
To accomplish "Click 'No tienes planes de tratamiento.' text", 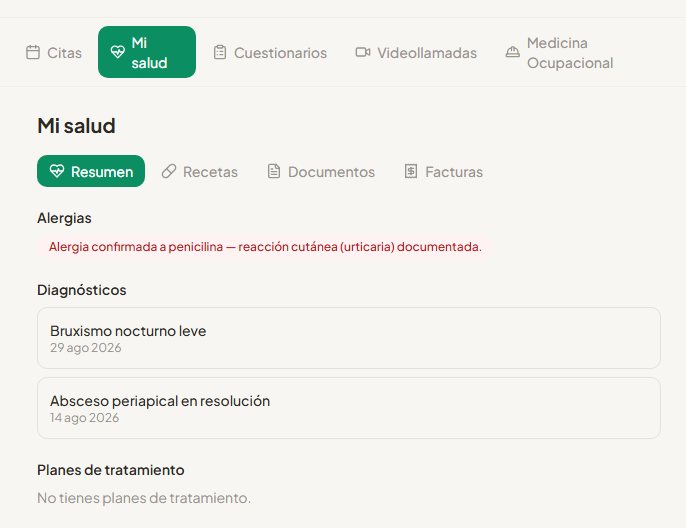I will (x=144, y=498).
